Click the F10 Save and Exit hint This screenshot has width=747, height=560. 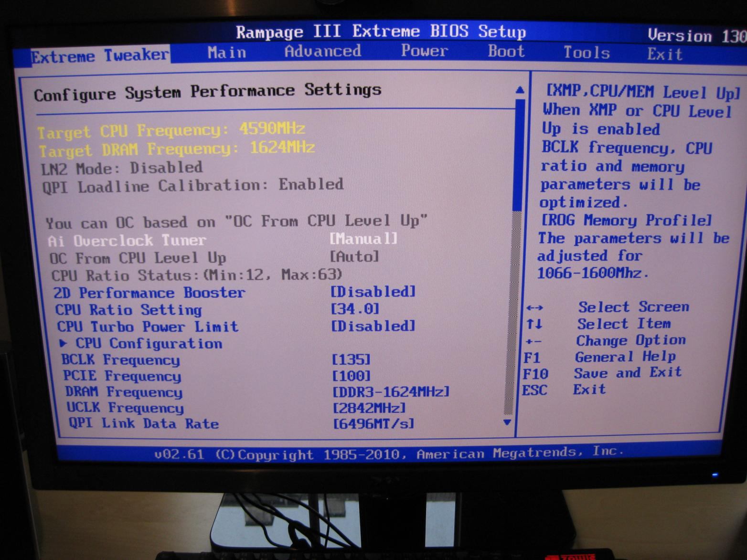tap(602, 373)
